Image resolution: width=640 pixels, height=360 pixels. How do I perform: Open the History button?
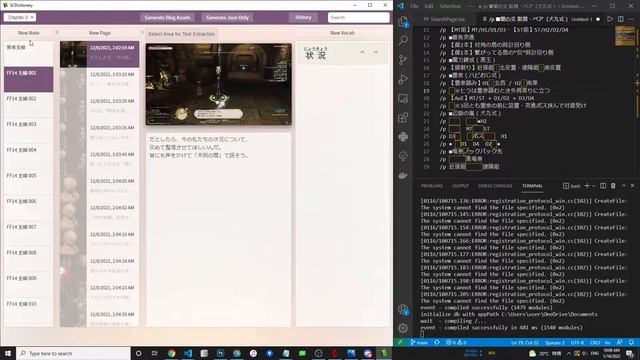(303, 18)
